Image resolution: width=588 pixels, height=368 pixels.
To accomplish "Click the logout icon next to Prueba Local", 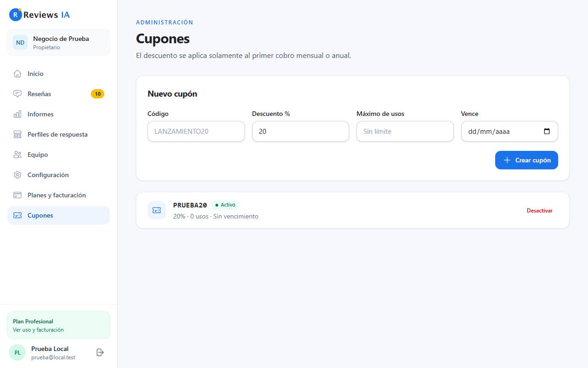I will point(100,352).
